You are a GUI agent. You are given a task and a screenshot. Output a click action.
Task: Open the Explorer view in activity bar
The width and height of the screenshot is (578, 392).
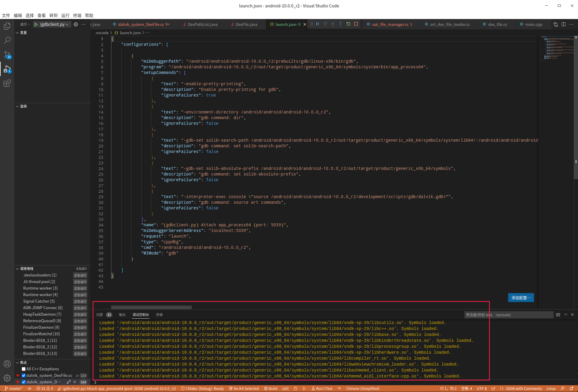7,26
